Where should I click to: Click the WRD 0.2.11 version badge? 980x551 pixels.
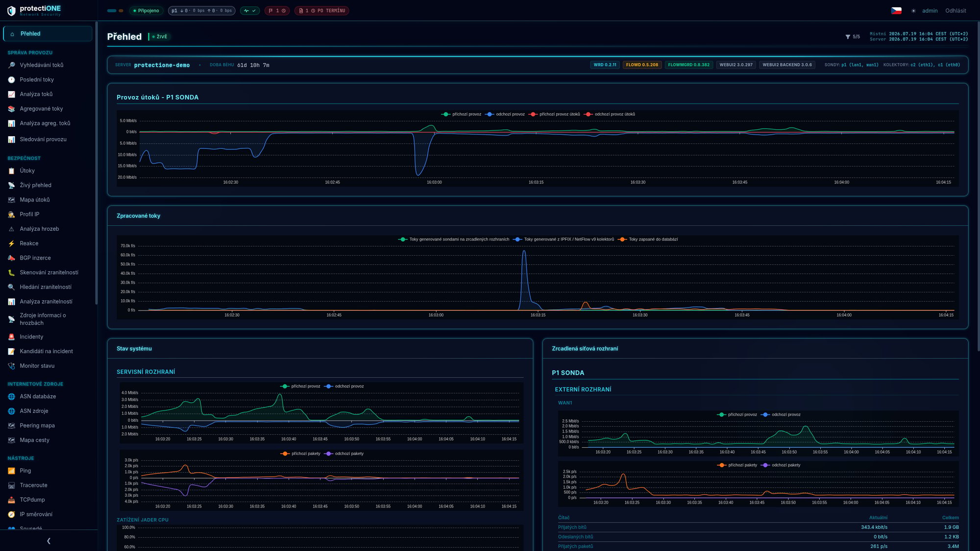pyautogui.click(x=605, y=65)
